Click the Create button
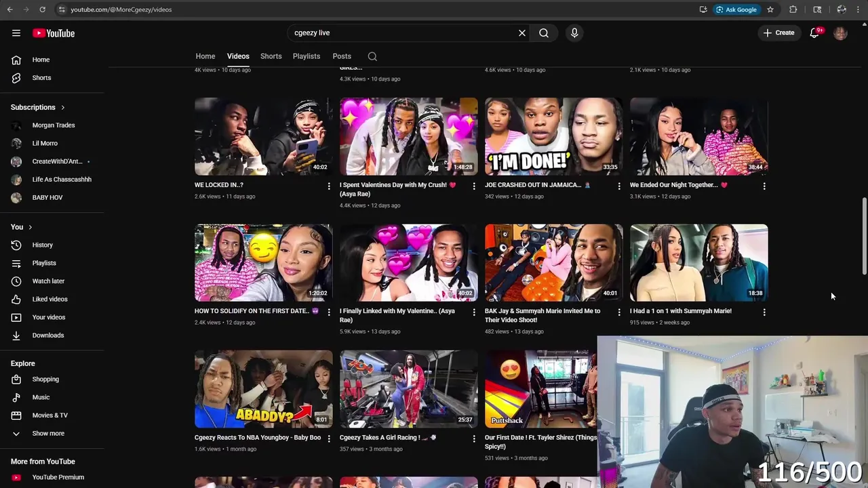Image resolution: width=868 pixels, height=488 pixels. 778,33
